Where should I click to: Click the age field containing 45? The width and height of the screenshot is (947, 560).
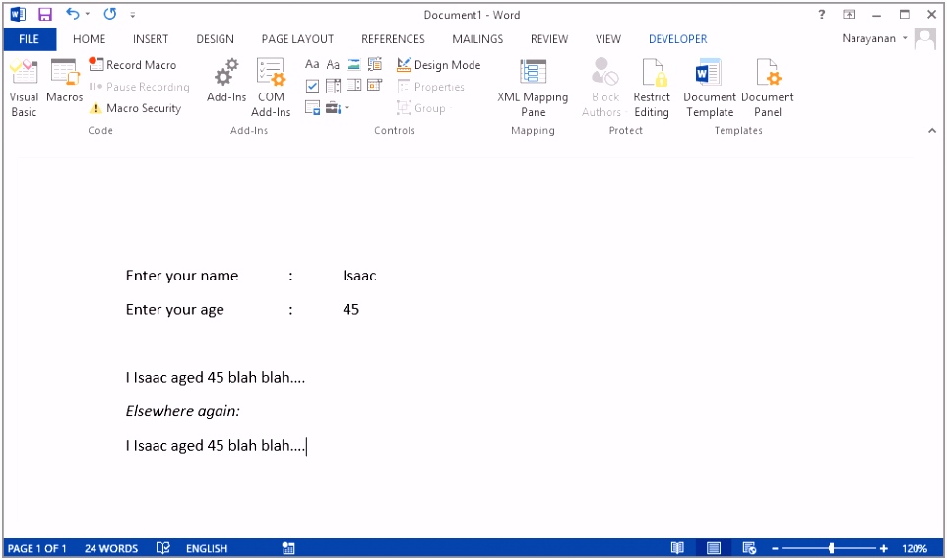point(350,309)
